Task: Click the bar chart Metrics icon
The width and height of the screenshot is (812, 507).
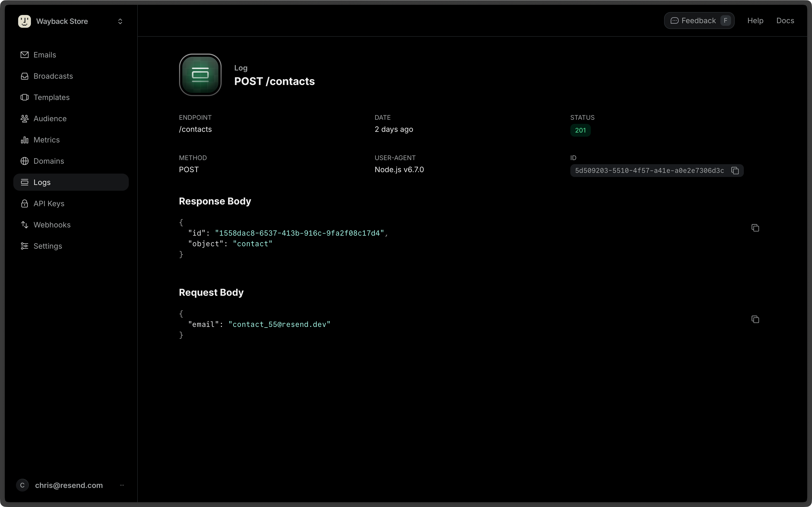Action: pyautogui.click(x=24, y=140)
